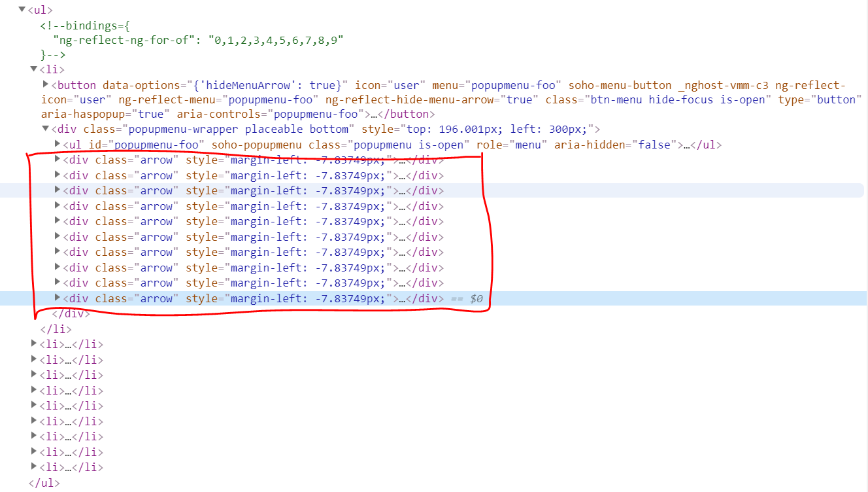Click the aria-hidden="false" attribute
This screenshot has height=492, width=868.
(616, 145)
